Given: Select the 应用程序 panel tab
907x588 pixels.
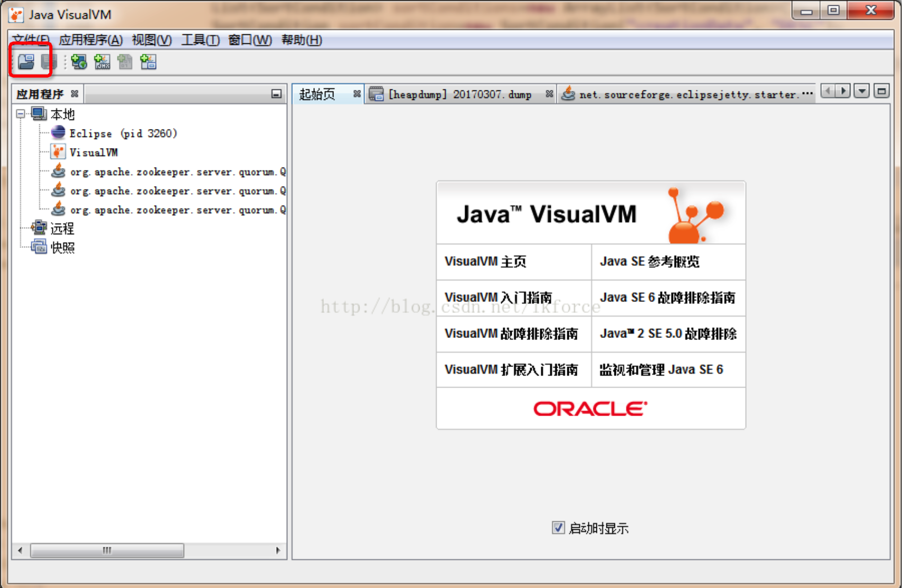Looking at the screenshot, I should 40,94.
